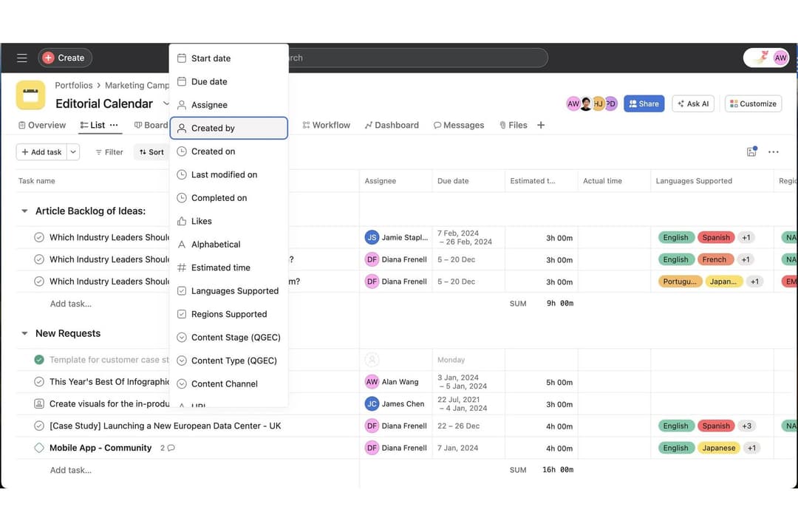Open the AW profile avatar in top bar
The height and width of the screenshot is (532, 798).
[780, 58]
